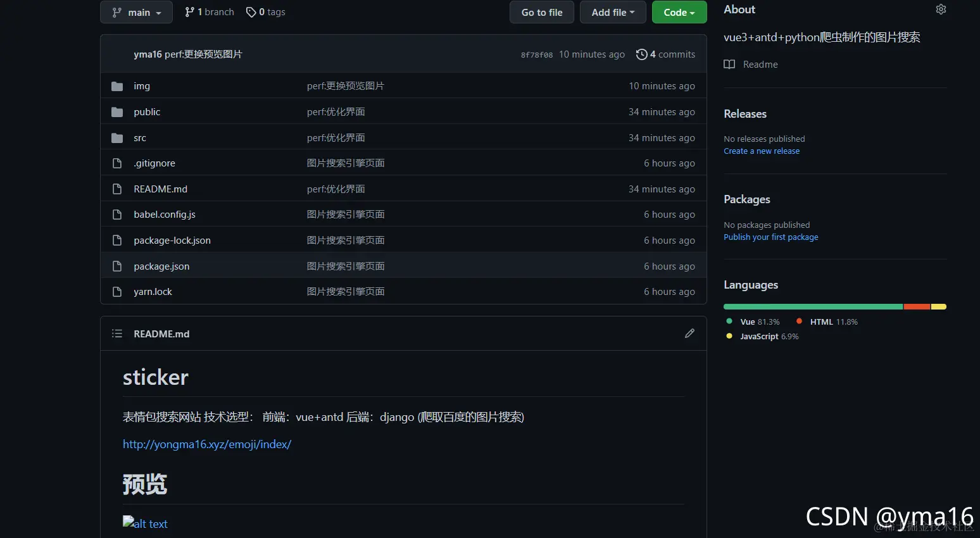
Task: Open 图片搜索引擎页面 commit on .gitignore row
Action: 346,163
